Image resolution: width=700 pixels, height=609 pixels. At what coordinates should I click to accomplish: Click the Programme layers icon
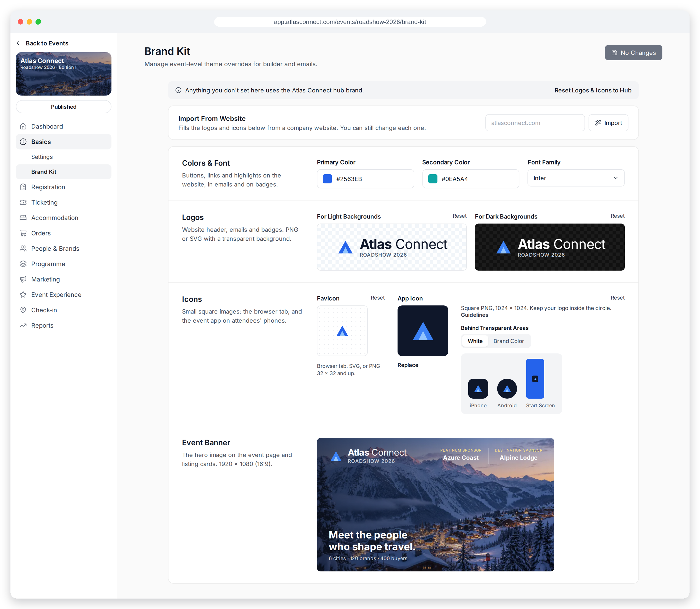23,264
